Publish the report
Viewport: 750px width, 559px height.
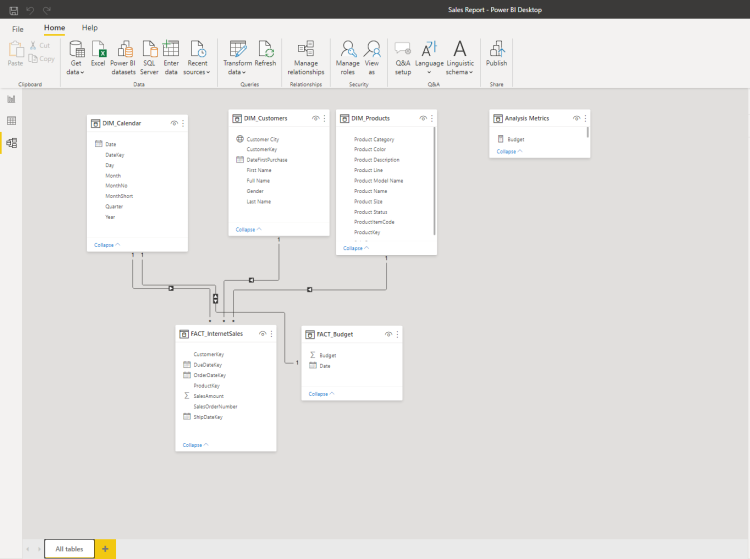(x=496, y=54)
